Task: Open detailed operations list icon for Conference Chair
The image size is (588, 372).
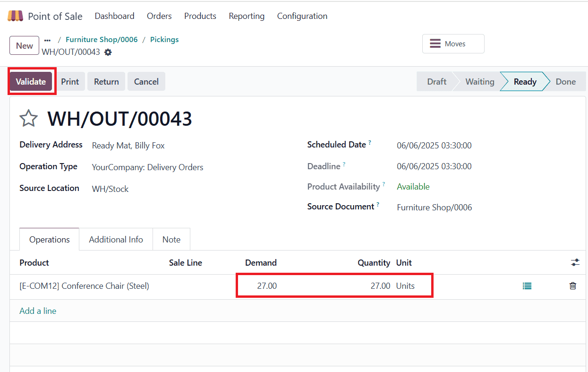Action: point(527,286)
